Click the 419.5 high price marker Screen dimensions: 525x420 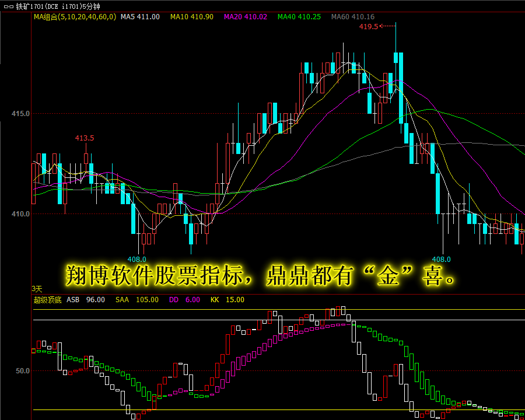tap(368, 26)
